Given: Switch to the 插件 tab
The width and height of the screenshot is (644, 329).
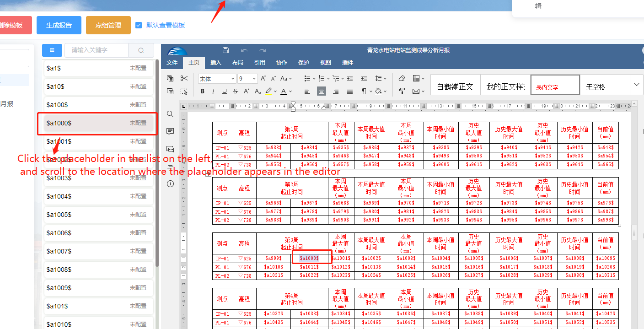Looking at the screenshot, I should [x=348, y=63].
